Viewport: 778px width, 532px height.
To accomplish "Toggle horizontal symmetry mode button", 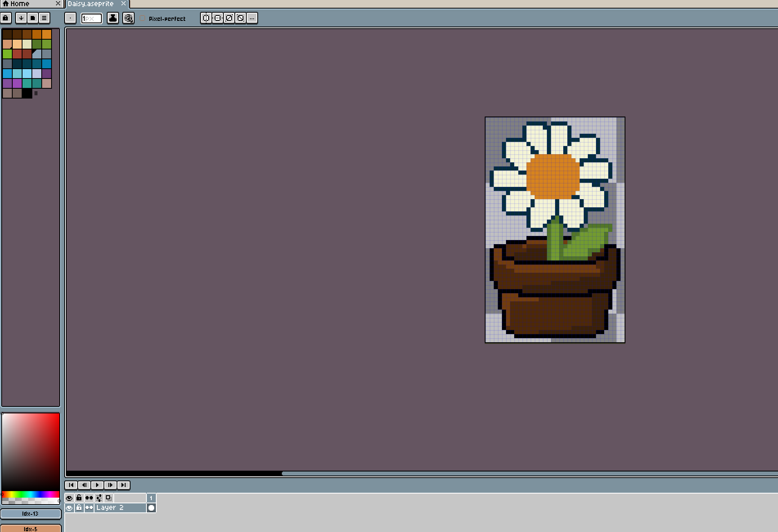I will point(206,18).
